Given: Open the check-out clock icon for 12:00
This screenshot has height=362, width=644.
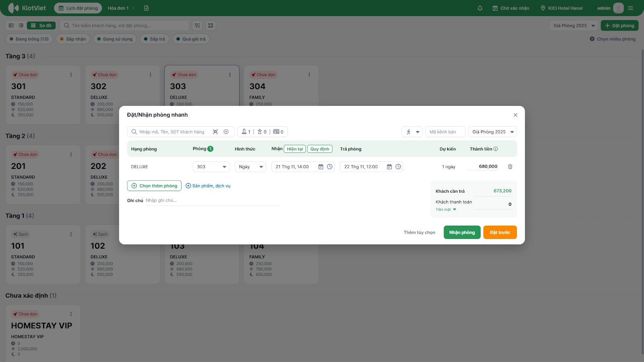Looking at the screenshot, I should point(398,167).
